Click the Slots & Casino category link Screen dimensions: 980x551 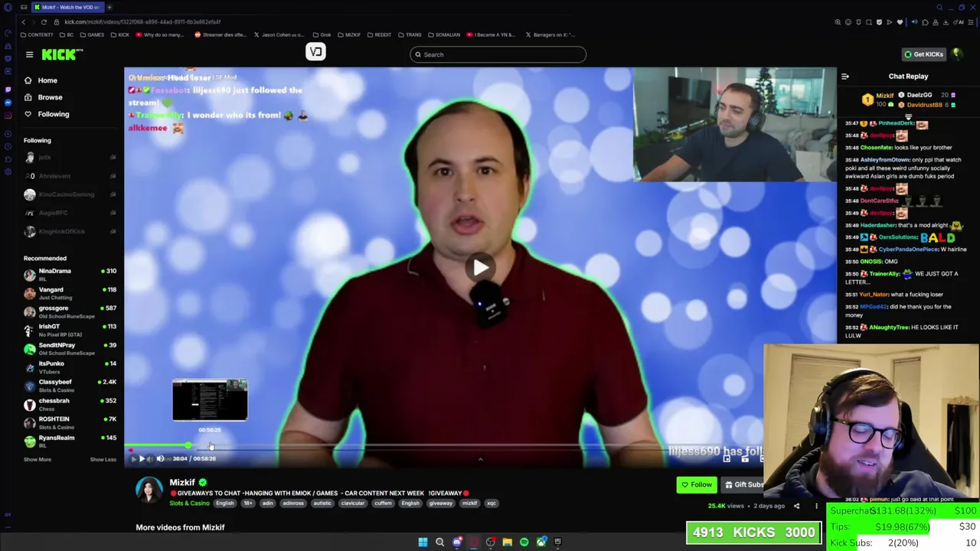[x=189, y=503]
